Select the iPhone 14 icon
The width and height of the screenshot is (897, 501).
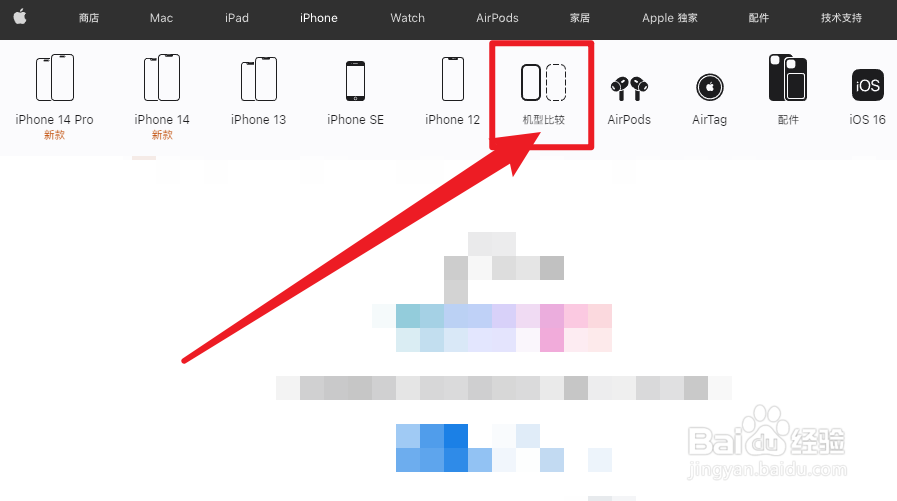pyautogui.click(x=162, y=78)
